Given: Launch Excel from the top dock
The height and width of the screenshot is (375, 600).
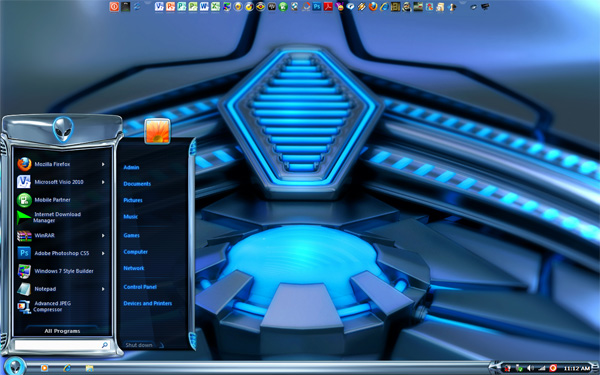Looking at the screenshot, I should pyautogui.click(x=215, y=7).
